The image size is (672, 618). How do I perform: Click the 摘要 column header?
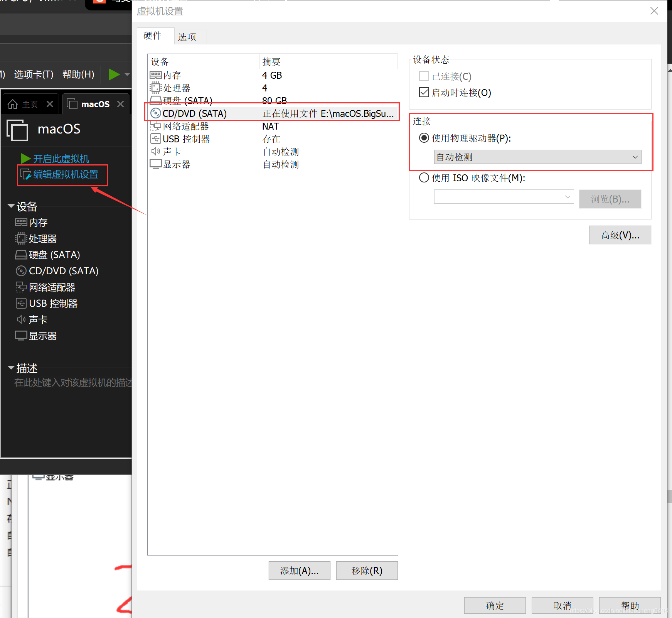(x=329, y=62)
